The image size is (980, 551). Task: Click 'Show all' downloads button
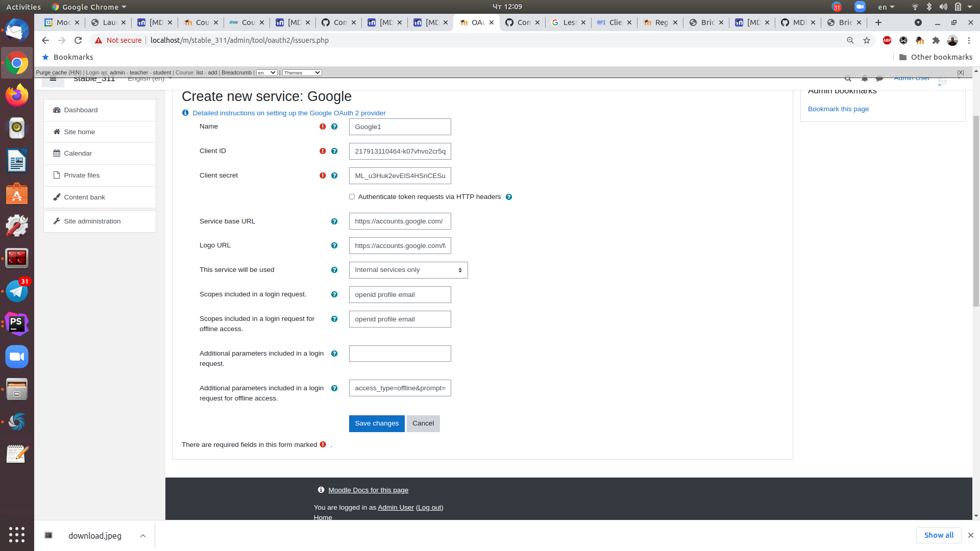(x=939, y=535)
